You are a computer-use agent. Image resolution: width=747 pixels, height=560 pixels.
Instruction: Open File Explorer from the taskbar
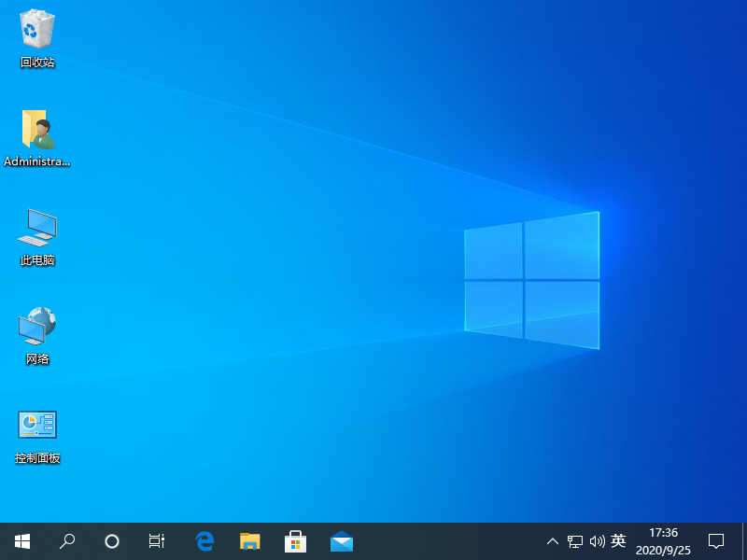[x=250, y=540]
